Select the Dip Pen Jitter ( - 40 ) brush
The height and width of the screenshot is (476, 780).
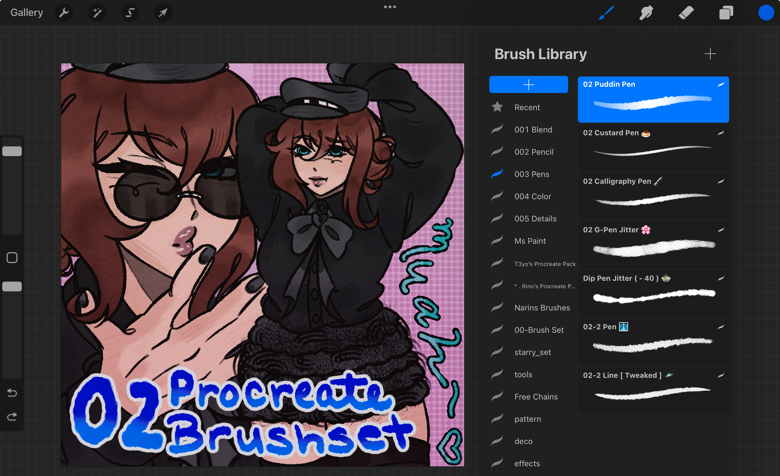click(x=653, y=293)
